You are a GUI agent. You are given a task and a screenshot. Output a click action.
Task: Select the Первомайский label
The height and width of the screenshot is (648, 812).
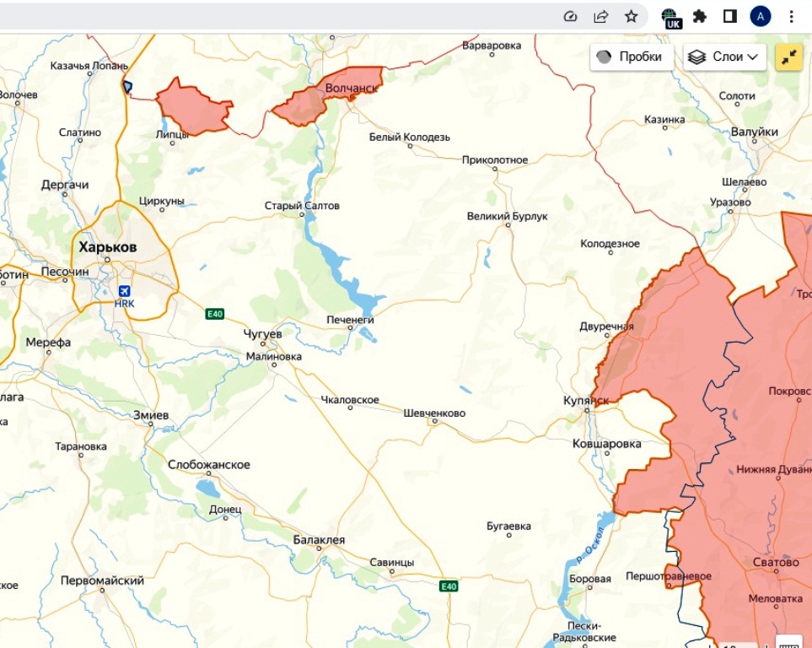pos(102,580)
